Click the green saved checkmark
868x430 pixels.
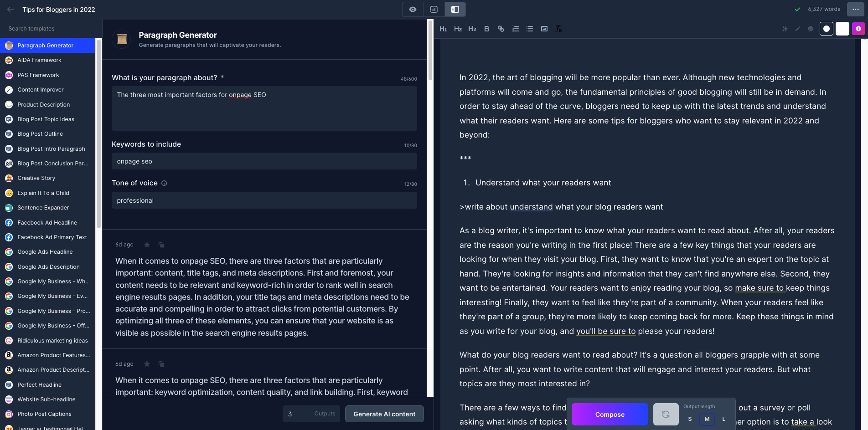[x=797, y=9]
